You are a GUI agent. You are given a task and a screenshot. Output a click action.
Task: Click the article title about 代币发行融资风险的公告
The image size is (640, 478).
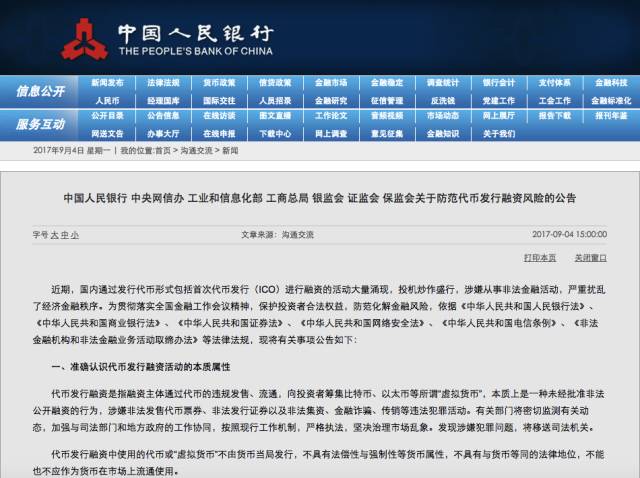[320, 198]
